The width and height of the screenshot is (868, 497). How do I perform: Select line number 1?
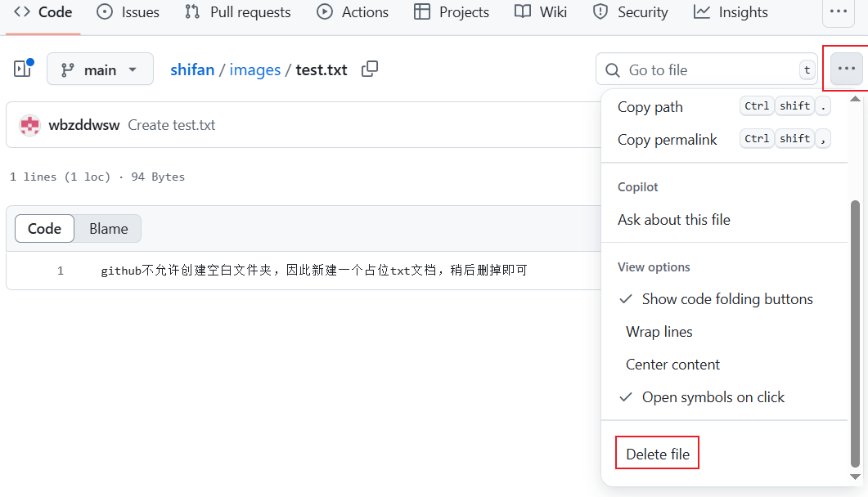pos(61,271)
